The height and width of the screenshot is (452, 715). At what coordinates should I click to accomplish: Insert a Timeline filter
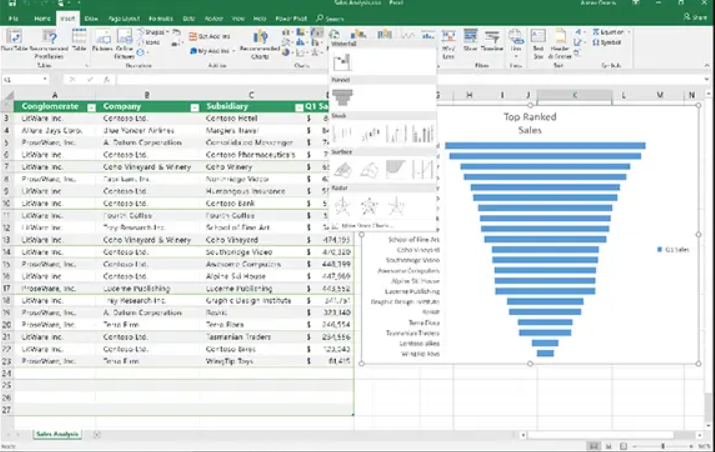click(x=492, y=40)
